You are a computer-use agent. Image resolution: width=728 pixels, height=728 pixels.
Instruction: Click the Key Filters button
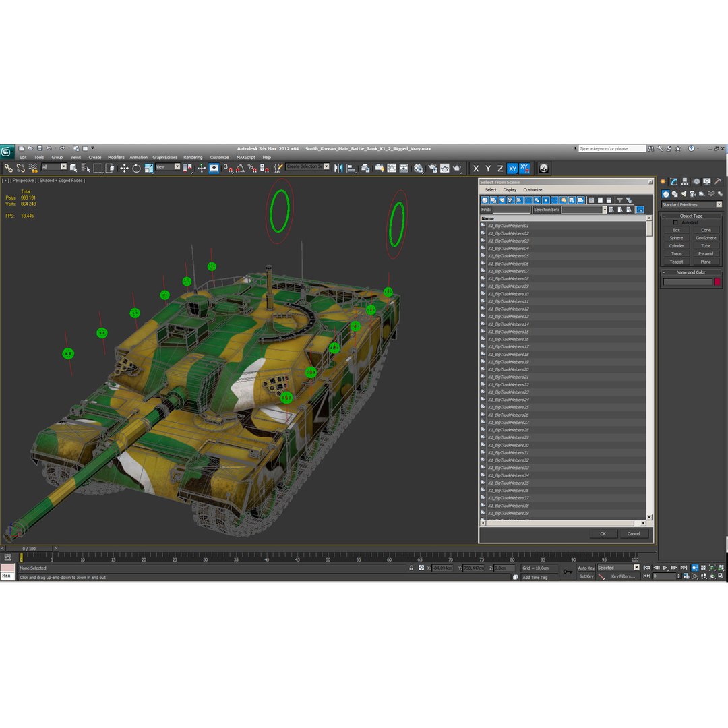tap(623, 576)
